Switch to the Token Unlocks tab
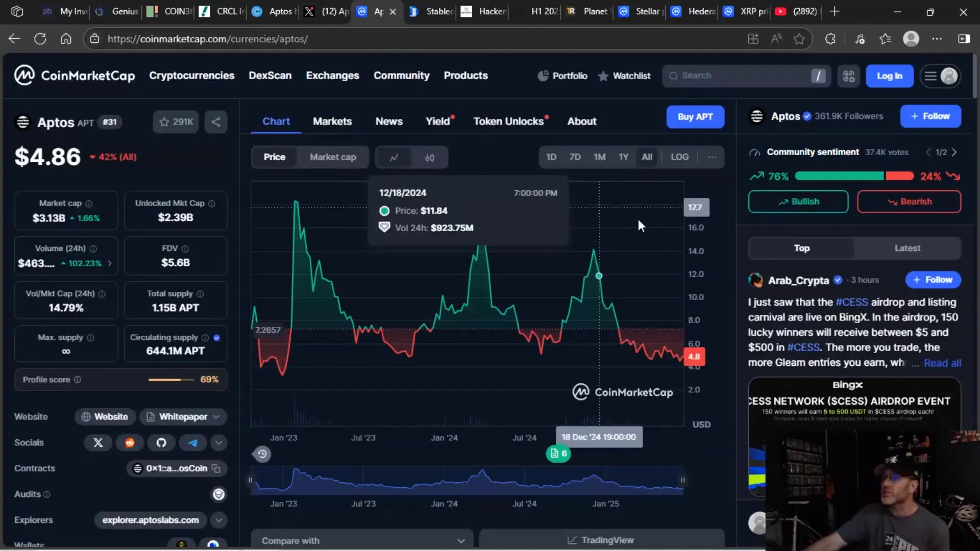The image size is (980, 551). 508,121
